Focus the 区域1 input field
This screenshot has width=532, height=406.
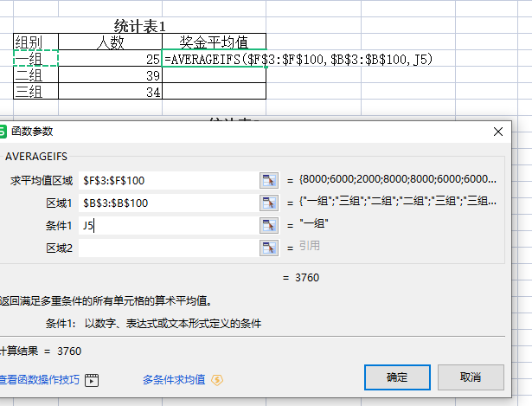coord(169,203)
